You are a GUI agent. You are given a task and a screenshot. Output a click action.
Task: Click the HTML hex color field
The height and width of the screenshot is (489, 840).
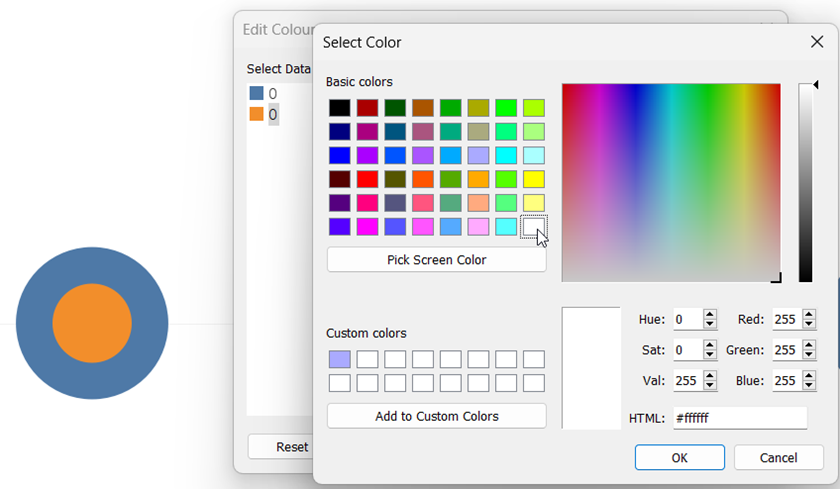(x=739, y=418)
